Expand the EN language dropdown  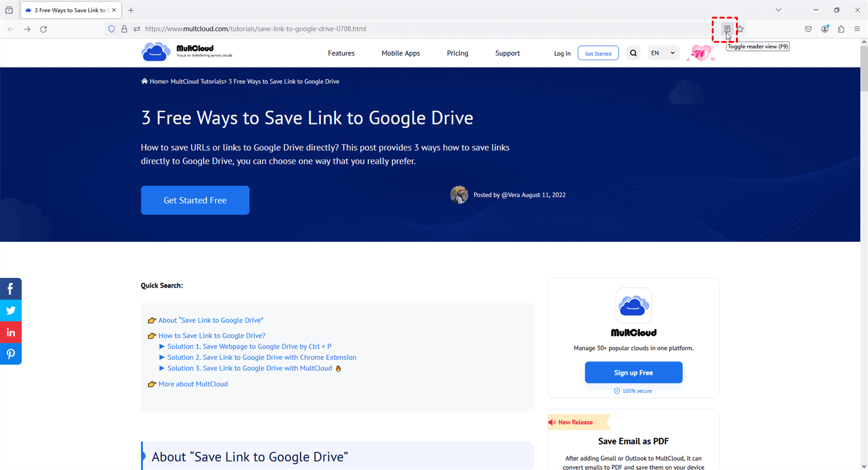pos(663,53)
